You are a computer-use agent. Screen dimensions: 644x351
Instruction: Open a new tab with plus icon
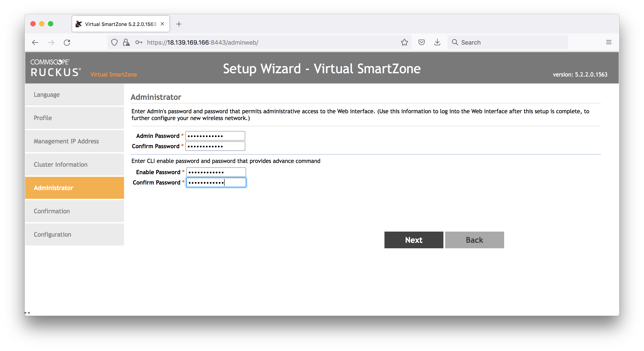point(179,24)
